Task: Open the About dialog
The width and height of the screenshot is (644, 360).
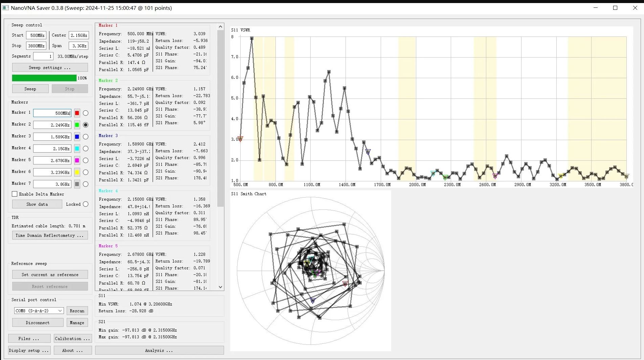Action: click(72, 351)
